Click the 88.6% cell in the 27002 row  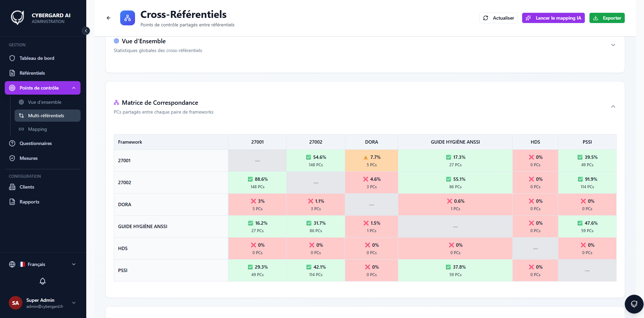point(258,182)
